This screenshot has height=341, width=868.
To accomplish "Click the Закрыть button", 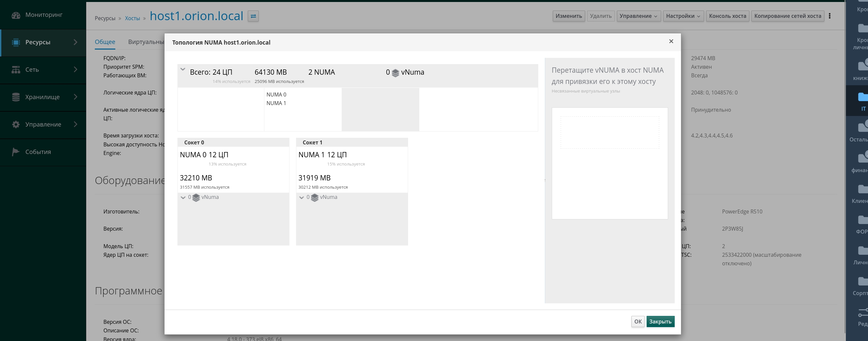I will pos(660,322).
